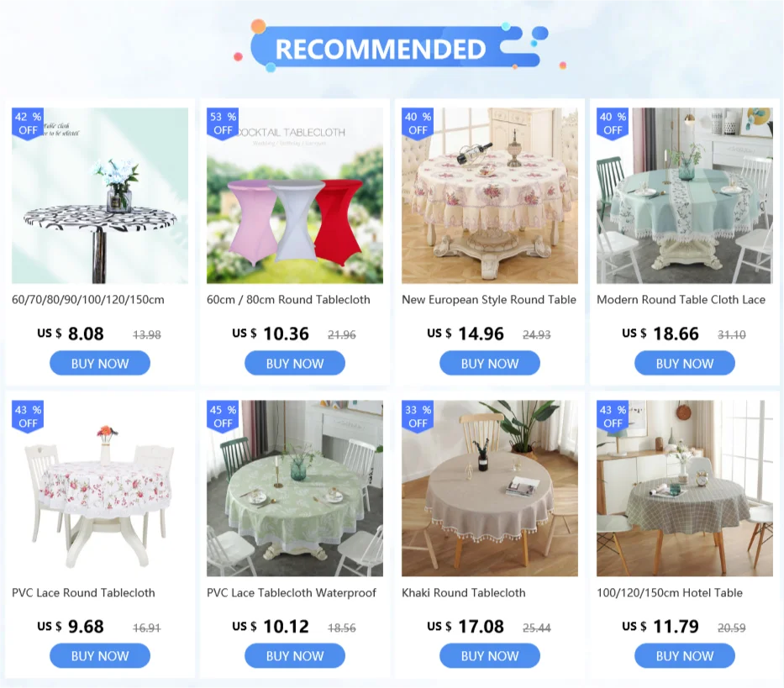Open the PVC Lace Tablecloth Waterproof title link

tap(292, 593)
